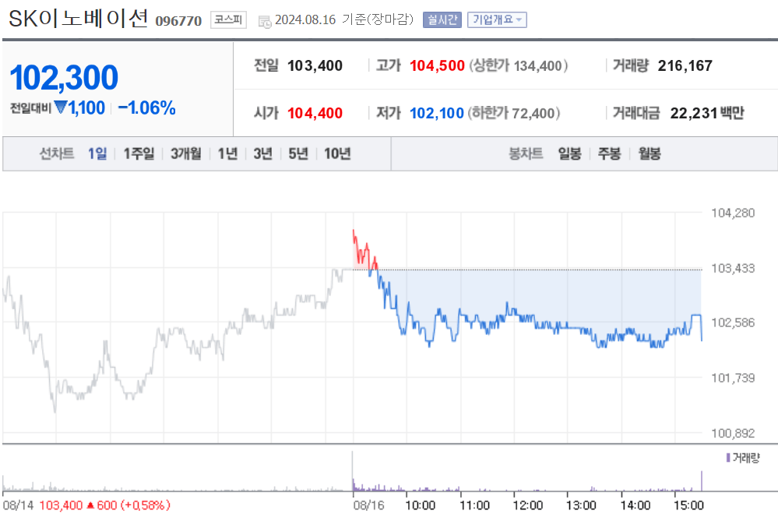The image size is (778, 532).
Task: Click the 전일 value 103,400
Action: 315,65
